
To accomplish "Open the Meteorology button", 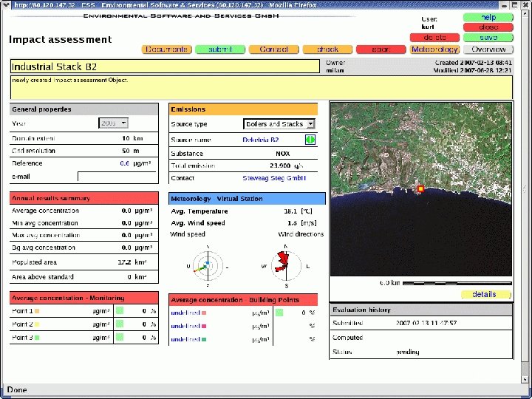I will [x=435, y=50].
